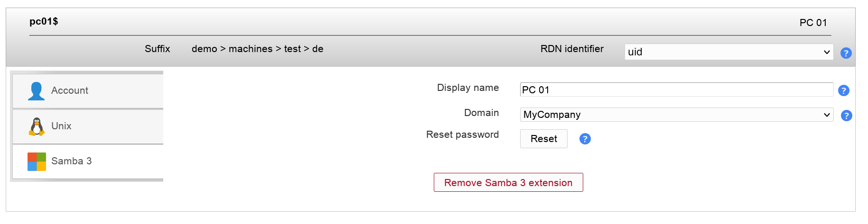Select the Samba 3 tab

[71, 161]
